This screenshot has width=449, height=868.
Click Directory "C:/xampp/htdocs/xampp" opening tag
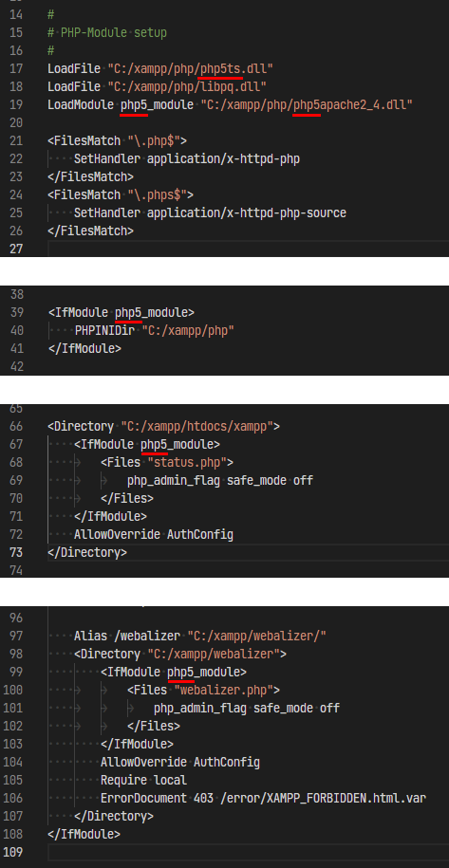pos(164,426)
